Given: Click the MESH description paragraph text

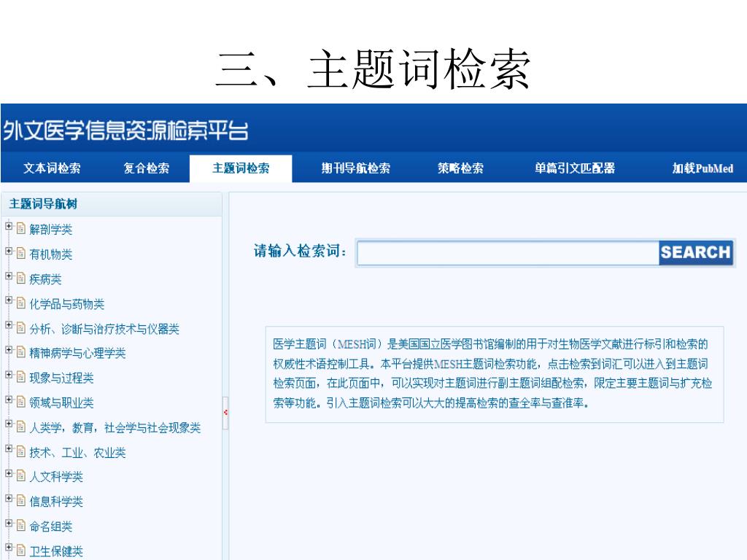Looking at the screenshot, I should coord(492,373).
